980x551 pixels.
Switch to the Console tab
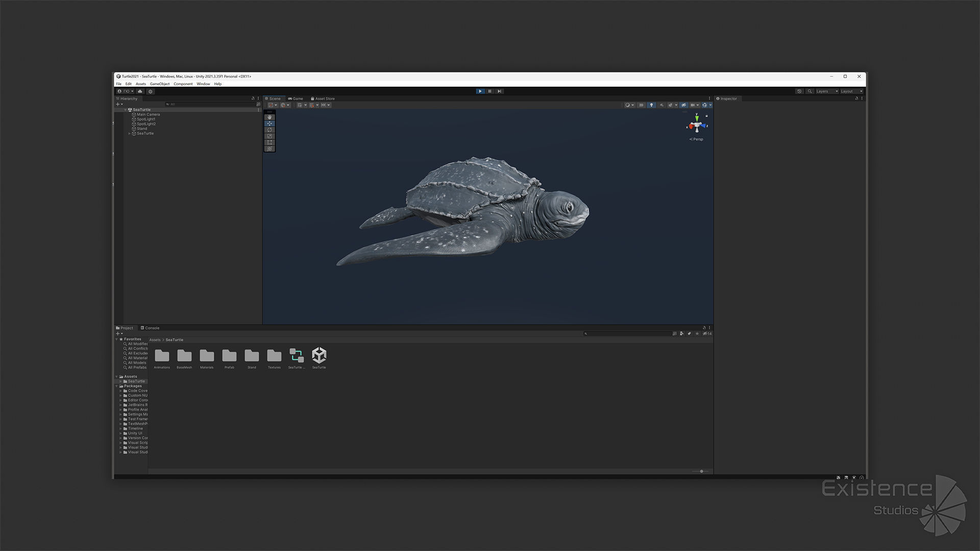coord(150,328)
